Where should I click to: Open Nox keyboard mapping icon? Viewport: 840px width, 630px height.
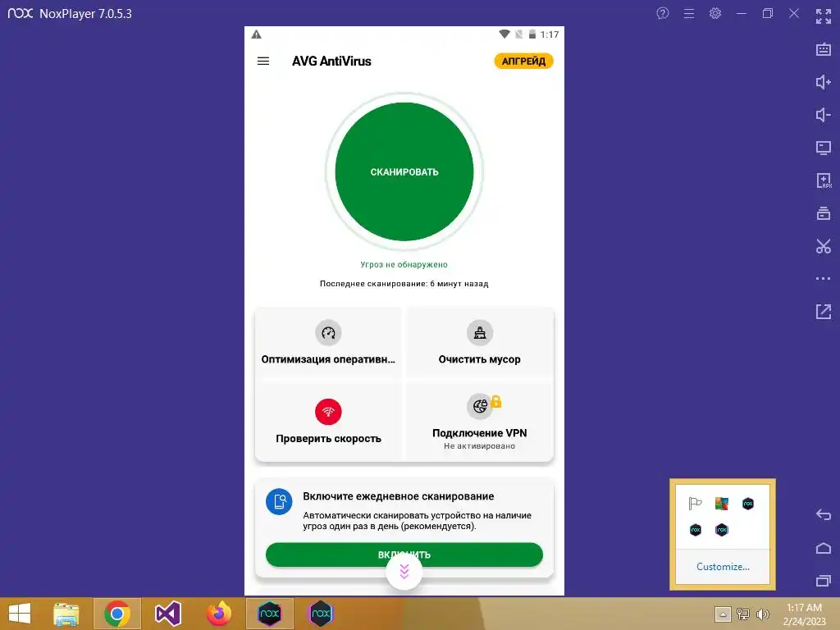[x=824, y=49]
